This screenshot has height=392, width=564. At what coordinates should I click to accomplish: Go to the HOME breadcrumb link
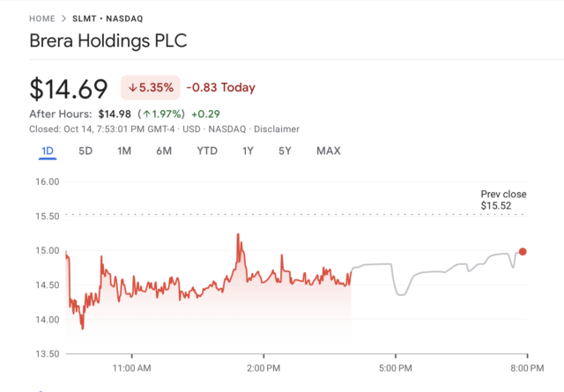[x=42, y=18]
